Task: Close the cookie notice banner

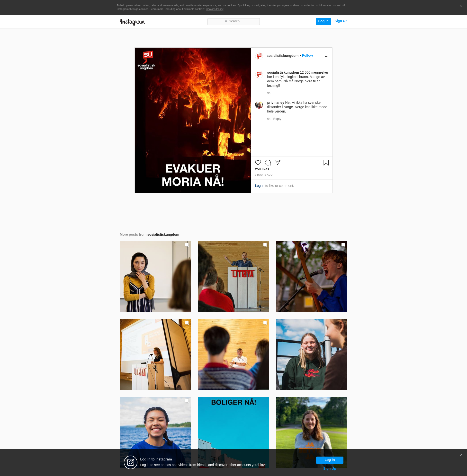Action: click(x=461, y=6)
